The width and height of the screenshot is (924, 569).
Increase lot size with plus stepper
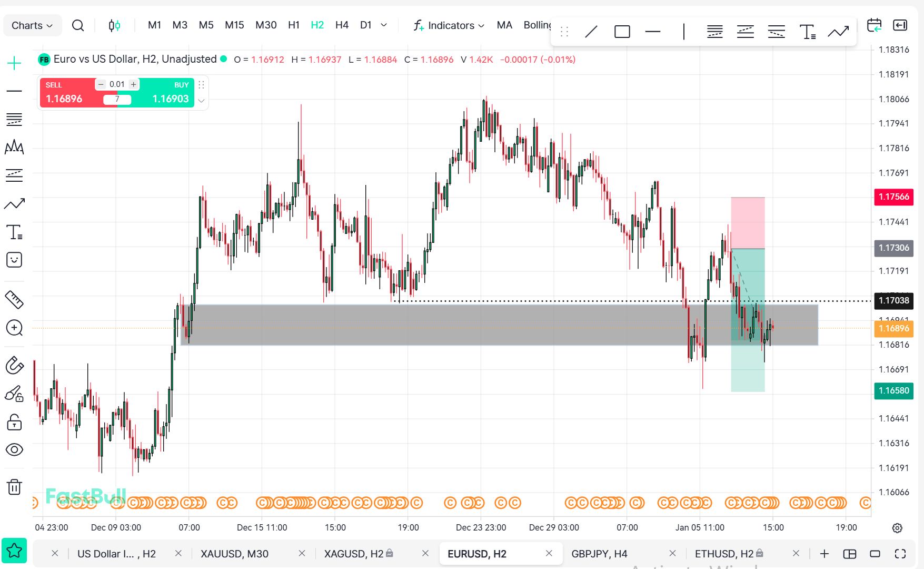[134, 84]
